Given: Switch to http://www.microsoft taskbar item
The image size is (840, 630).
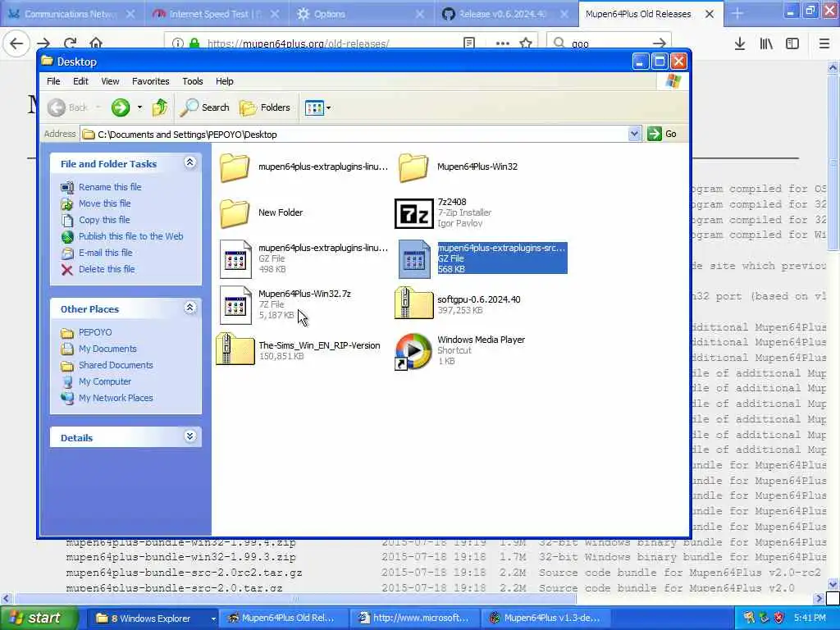Looking at the screenshot, I should 415,619.
